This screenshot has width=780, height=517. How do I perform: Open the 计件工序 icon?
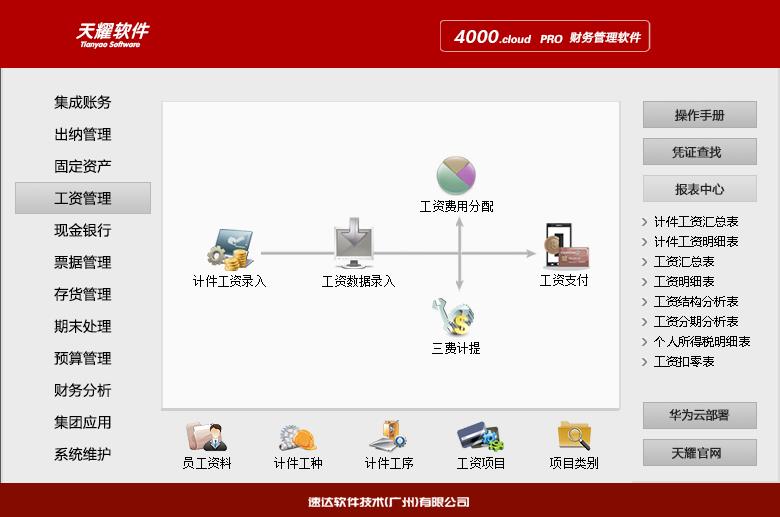(x=389, y=437)
